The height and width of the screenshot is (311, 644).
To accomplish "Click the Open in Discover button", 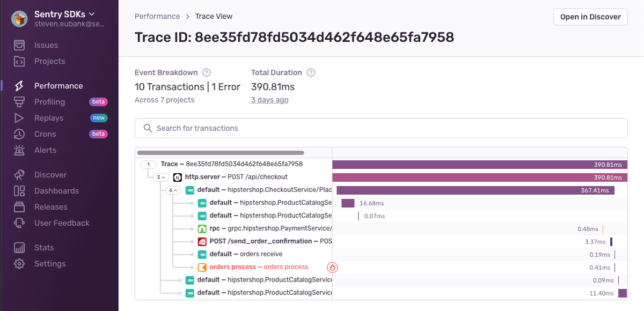I will pos(590,17).
